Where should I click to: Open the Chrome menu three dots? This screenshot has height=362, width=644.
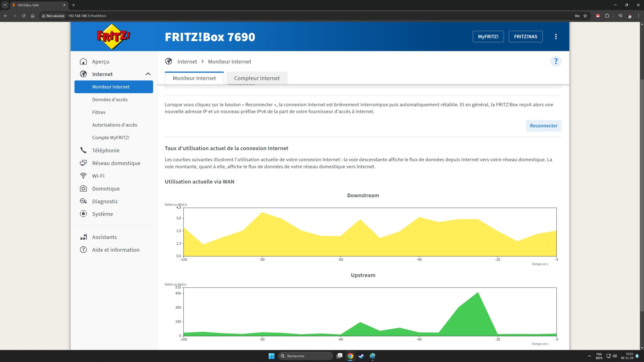(x=638, y=16)
